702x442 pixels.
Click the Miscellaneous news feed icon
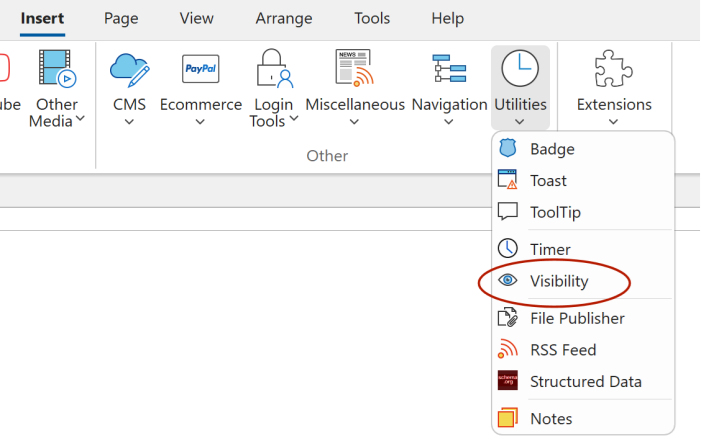click(x=354, y=70)
